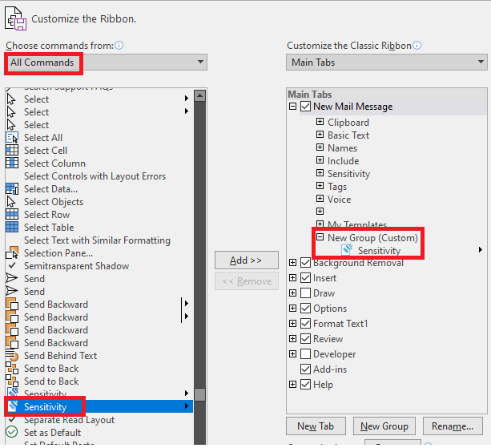Uncheck the Add-ins checkbox
Viewport: 491px width, 448px height.
(x=305, y=369)
